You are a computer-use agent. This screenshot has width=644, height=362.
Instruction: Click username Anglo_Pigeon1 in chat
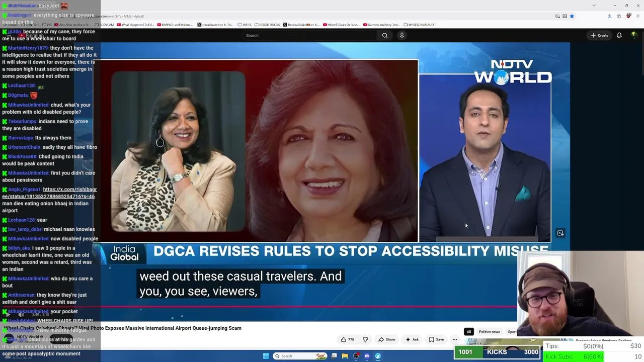tap(25, 190)
